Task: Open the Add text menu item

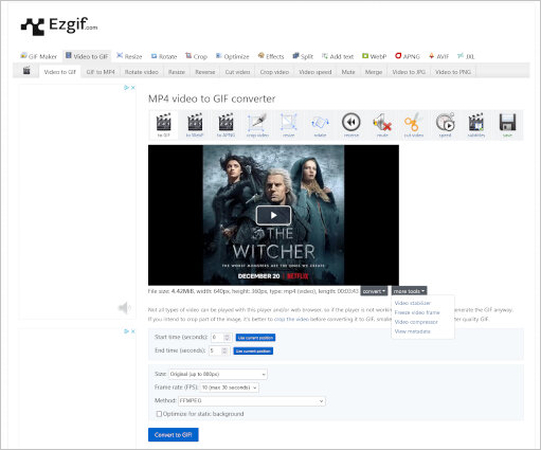Action: (x=338, y=56)
